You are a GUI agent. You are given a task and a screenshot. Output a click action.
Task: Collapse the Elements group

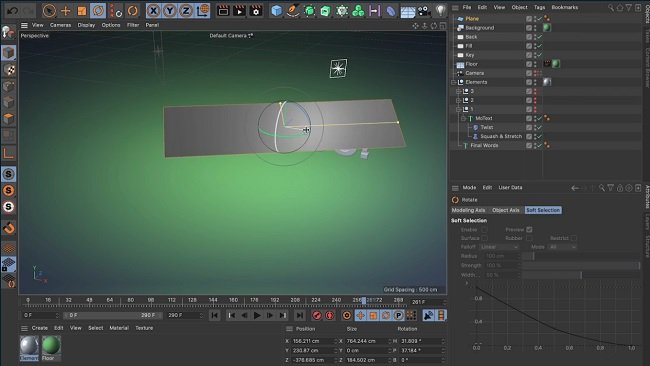click(x=454, y=82)
